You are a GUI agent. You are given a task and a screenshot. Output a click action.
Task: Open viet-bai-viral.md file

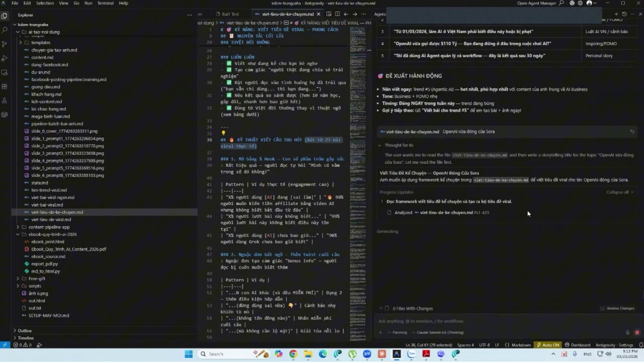click(x=47, y=205)
